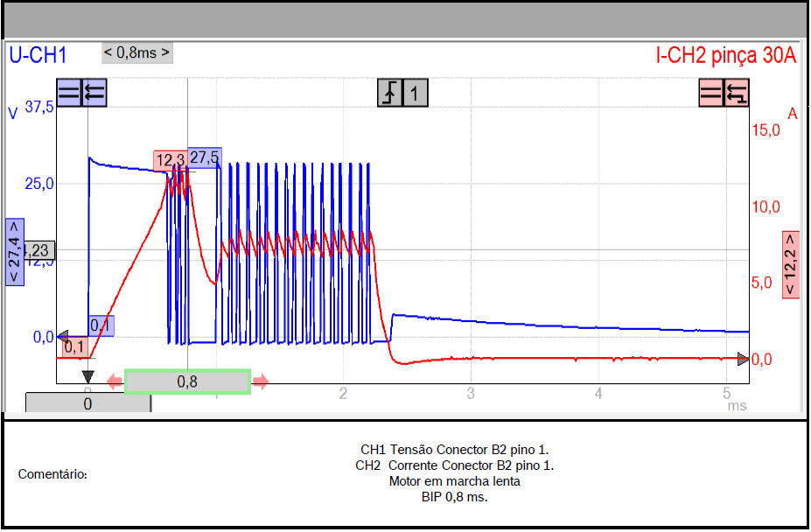The width and height of the screenshot is (811, 532).
Task: Click the blue 27,5 voltage cursor readout
Action: pyautogui.click(x=204, y=157)
